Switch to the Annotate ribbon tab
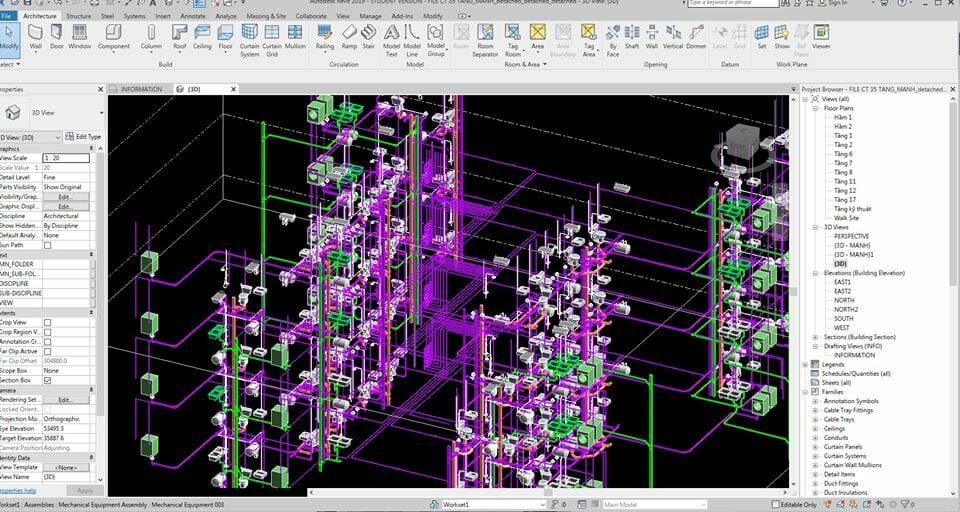Image resolution: width=960 pixels, height=512 pixels. 192,16
